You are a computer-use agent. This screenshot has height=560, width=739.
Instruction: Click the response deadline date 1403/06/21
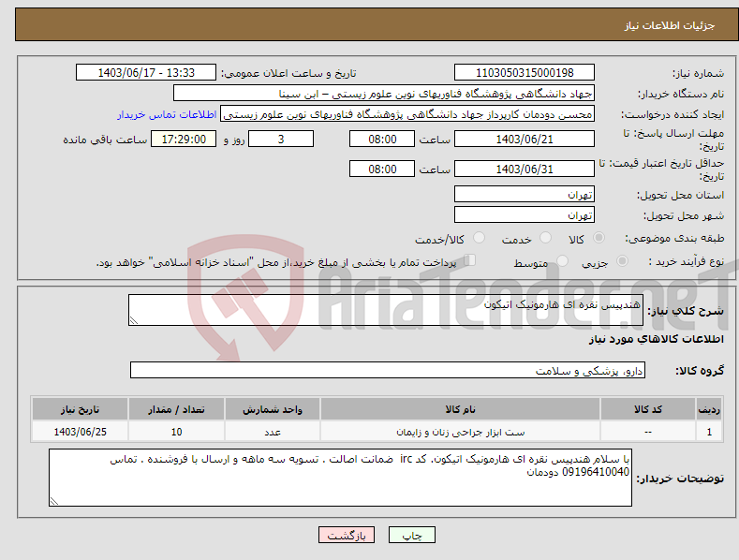click(525, 139)
